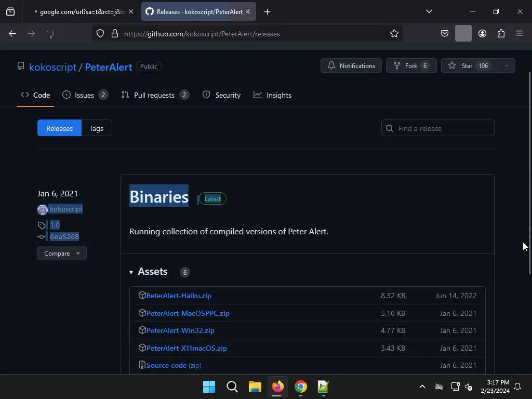Image resolution: width=532 pixels, height=399 pixels.
Task: Open the PeterAlert repository link
Action: 108,67
